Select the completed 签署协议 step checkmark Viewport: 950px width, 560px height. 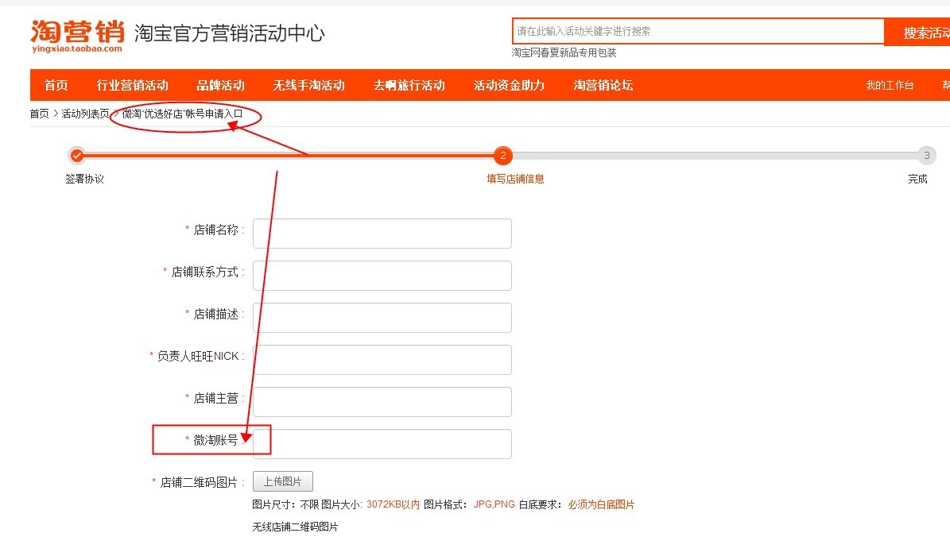click(x=76, y=156)
